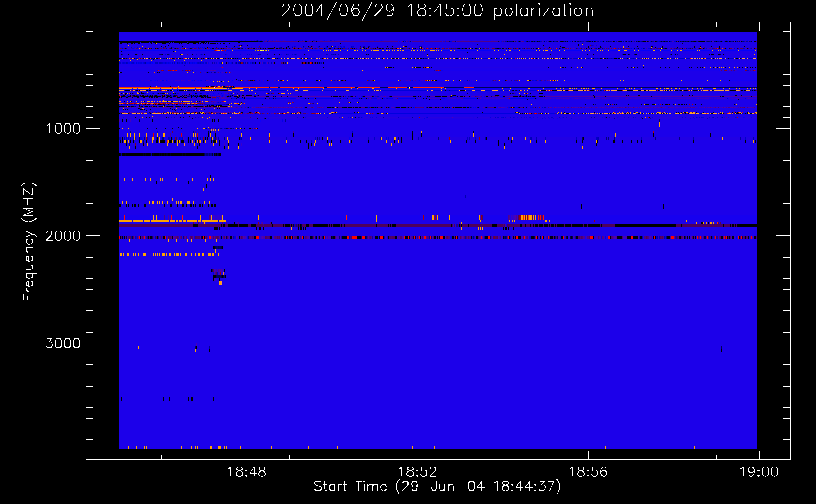
Task: Click the 1000 frequency tick label
Action: [x=64, y=129]
